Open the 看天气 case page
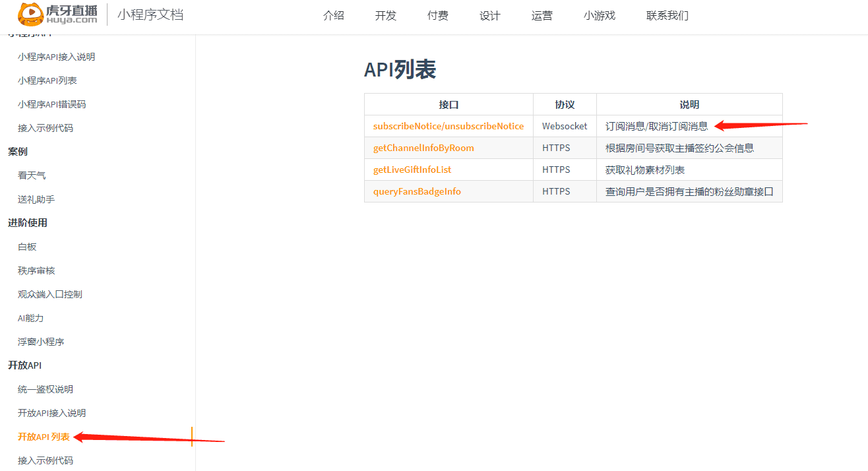868x471 pixels. coord(32,175)
